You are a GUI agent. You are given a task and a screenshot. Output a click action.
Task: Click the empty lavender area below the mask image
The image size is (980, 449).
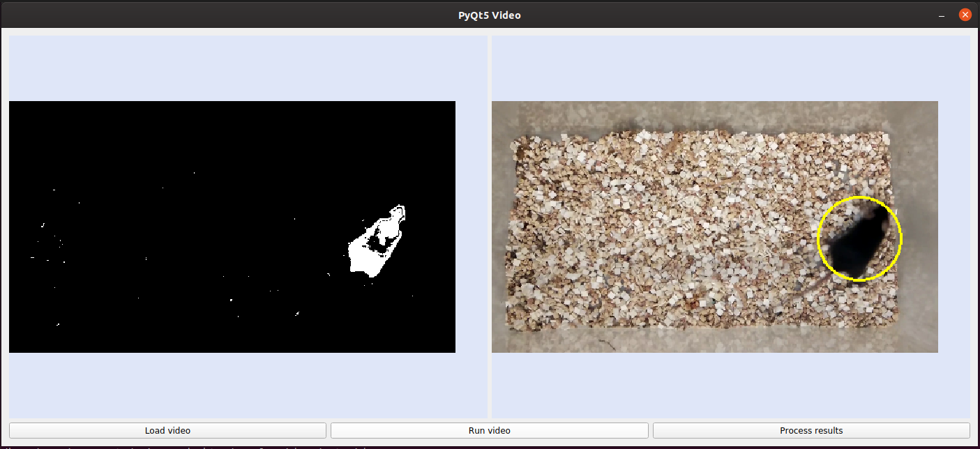coord(244,385)
